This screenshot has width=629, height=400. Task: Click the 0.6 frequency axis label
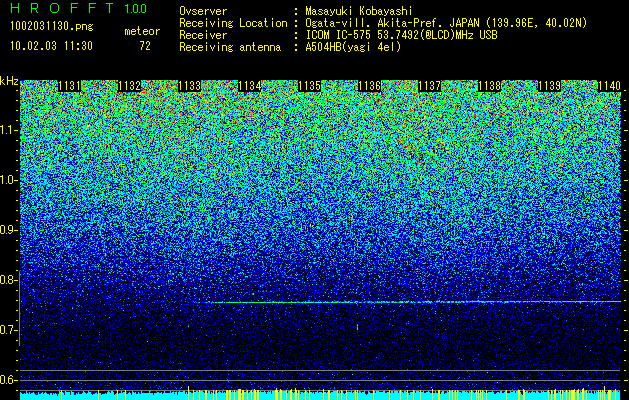(x=8, y=380)
